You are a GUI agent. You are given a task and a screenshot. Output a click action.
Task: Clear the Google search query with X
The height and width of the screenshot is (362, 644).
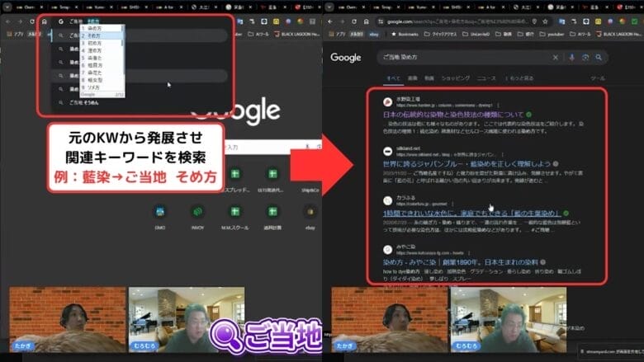(x=556, y=58)
